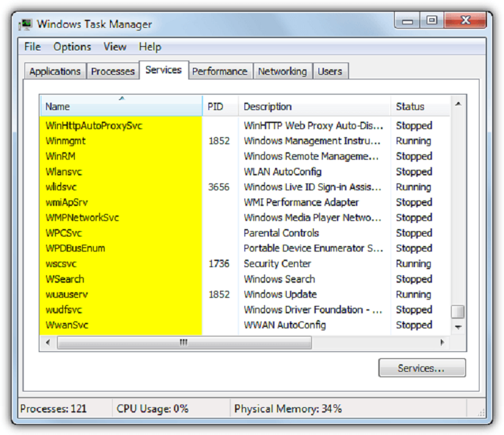Select the wlidsvc service
Image resolution: width=504 pixels, height=435 pixels.
tap(245, 187)
